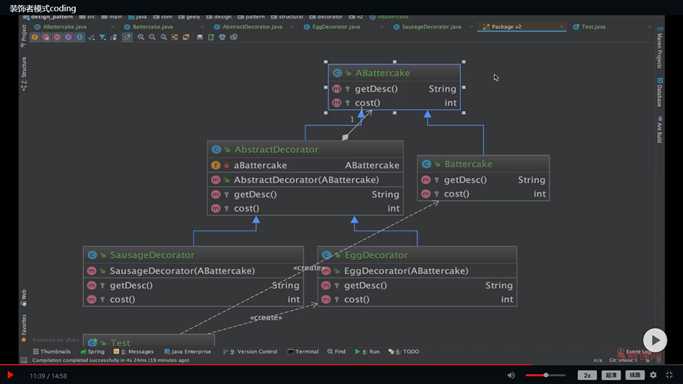The width and height of the screenshot is (683, 384).
Task: Click the export to file icon
Action: tap(211, 37)
